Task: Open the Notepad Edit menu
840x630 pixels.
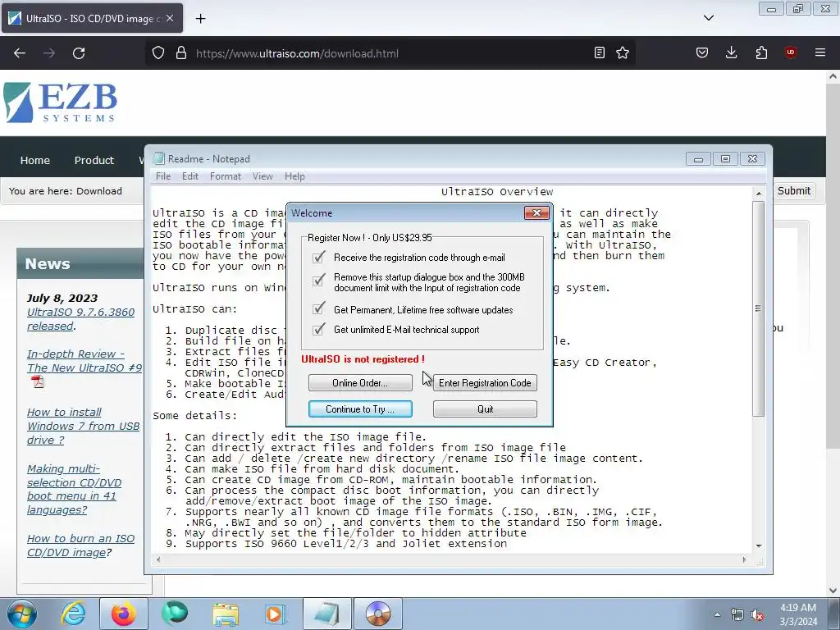Action: [190, 176]
